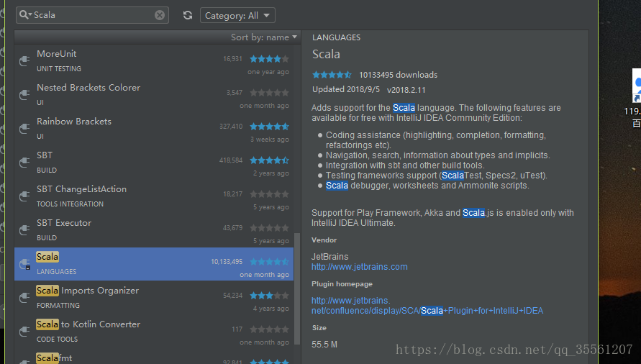The width and height of the screenshot is (641, 364).
Task: Click inside the plugin search field
Action: pyautogui.click(x=92, y=15)
